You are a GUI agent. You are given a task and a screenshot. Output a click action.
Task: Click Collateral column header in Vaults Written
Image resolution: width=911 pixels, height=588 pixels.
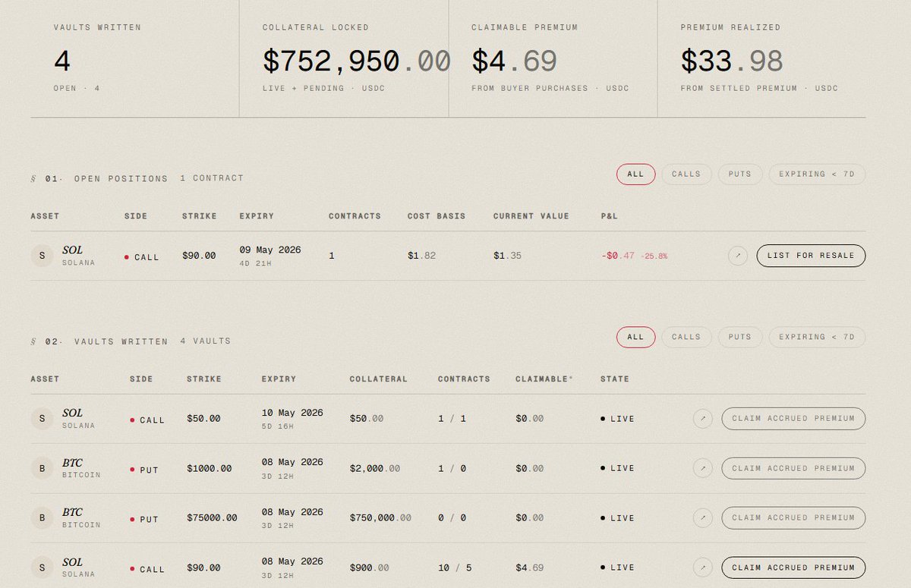[379, 379]
